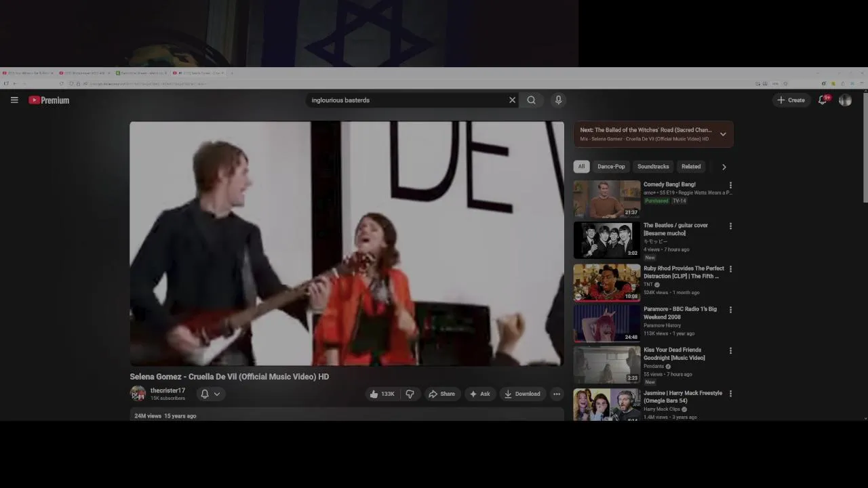Open options for Kiss Your Dead Friends
This screenshot has width=868, height=488.
tap(730, 350)
